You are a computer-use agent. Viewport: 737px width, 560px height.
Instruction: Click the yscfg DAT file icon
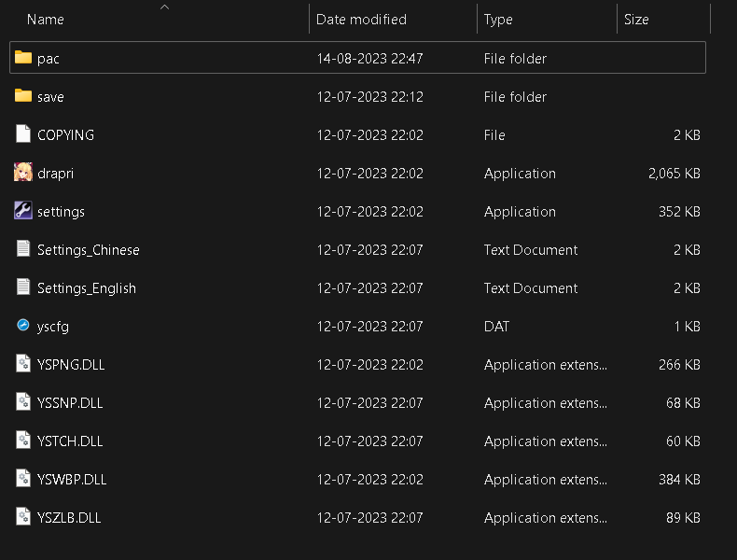click(23, 325)
